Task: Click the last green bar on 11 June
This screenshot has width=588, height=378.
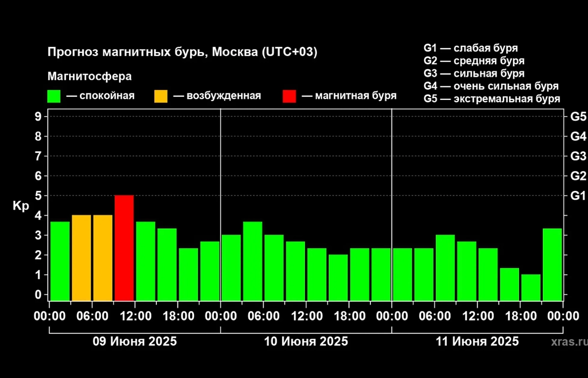Action: point(552,264)
